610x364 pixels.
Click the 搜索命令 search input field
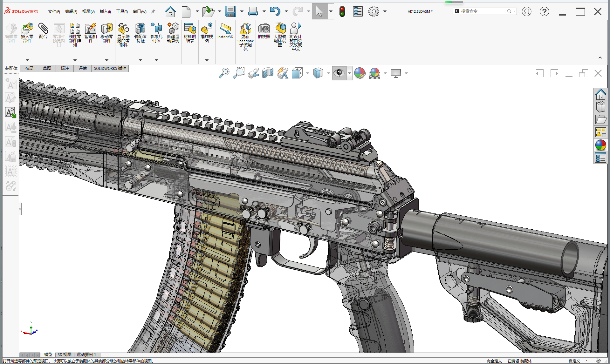click(x=482, y=11)
